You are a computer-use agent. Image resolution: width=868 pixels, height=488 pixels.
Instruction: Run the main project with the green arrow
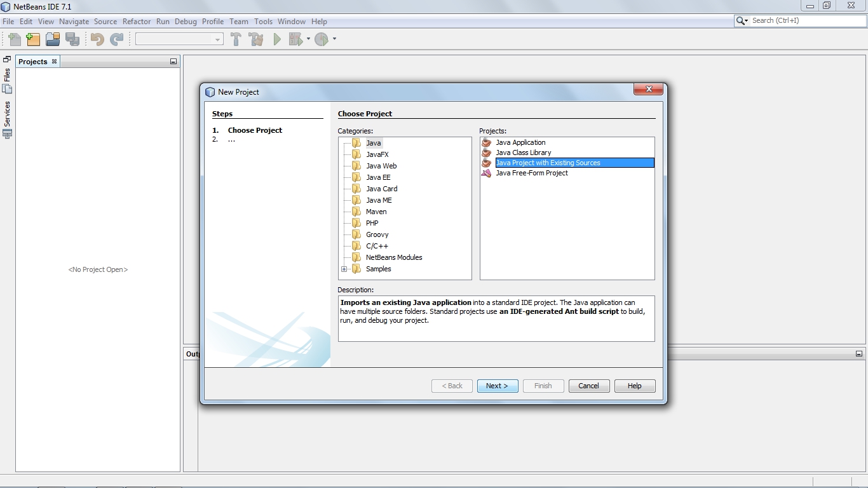pyautogui.click(x=277, y=39)
